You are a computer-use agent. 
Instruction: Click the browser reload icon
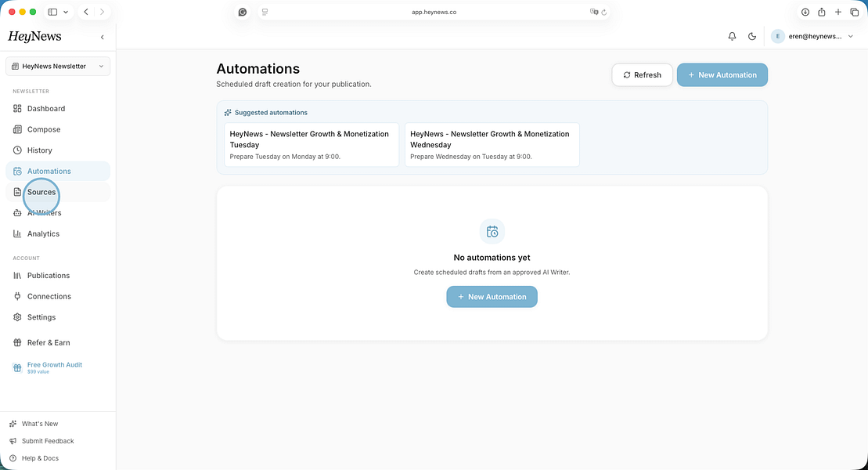click(x=604, y=12)
